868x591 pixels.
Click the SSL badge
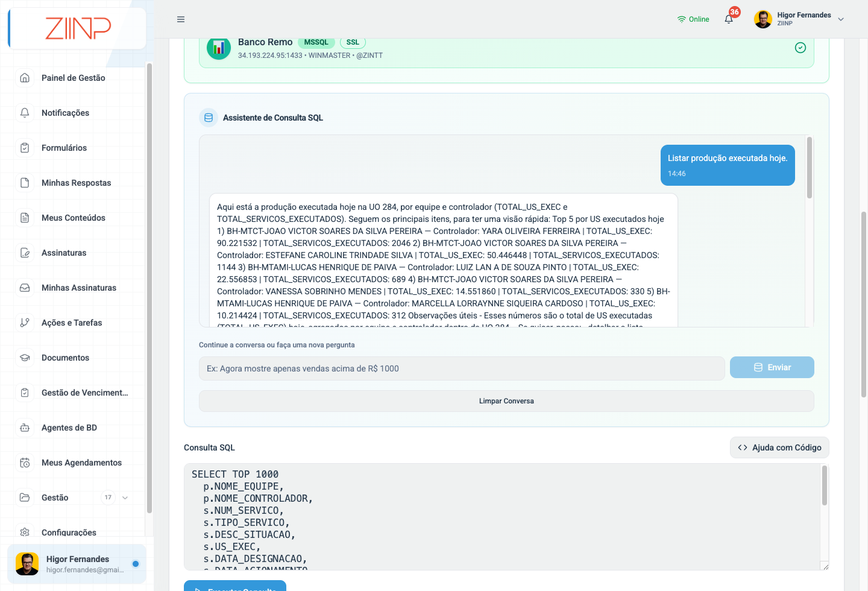tap(353, 42)
